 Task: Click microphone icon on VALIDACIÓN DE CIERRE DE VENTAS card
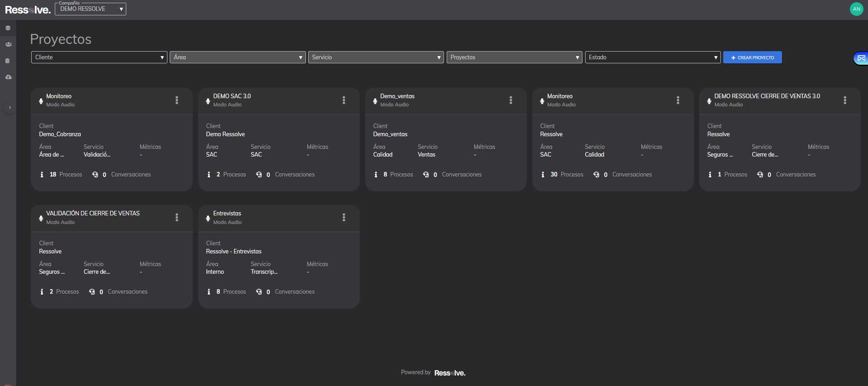(41, 218)
